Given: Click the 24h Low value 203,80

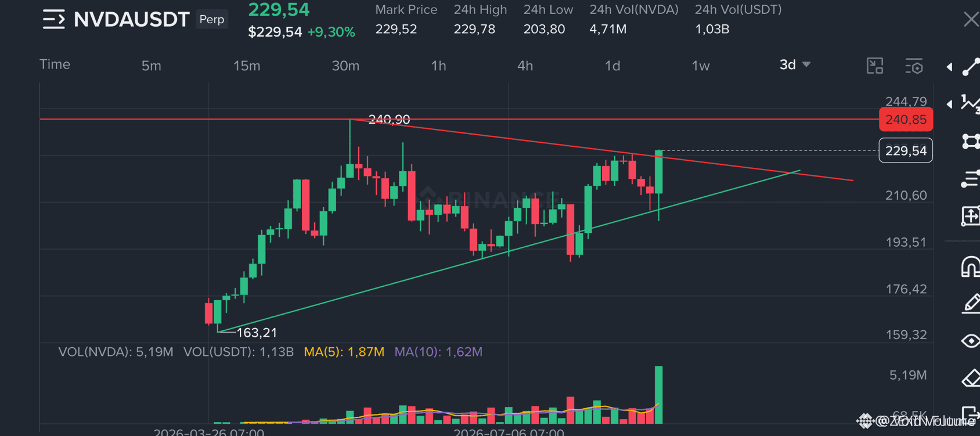Looking at the screenshot, I should point(544,29).
